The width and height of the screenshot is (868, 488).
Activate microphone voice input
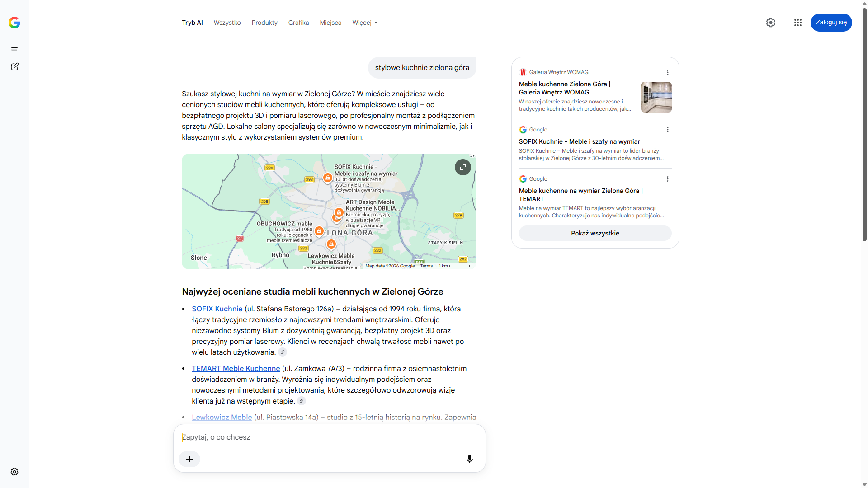pyautogui.click(x=470, y=459)
